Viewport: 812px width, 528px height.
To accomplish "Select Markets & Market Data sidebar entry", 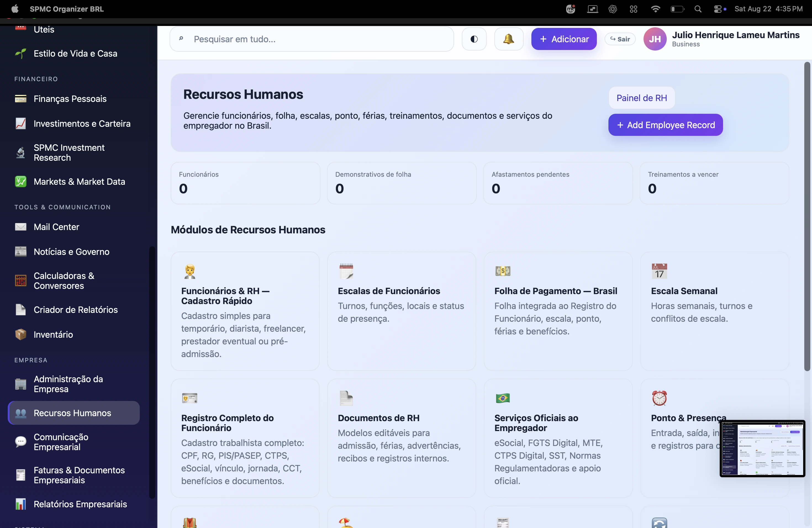I will (74, 181).
